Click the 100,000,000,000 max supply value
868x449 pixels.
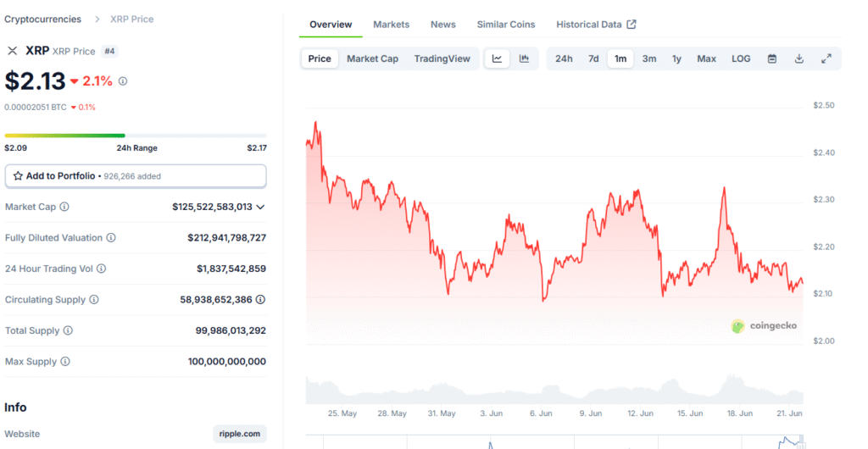[x=227, y=362]
